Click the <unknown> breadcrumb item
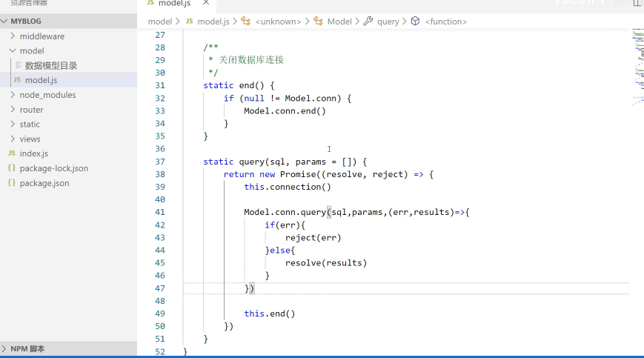Image resolution: width=644 pixels, height=358 pixels. click(278, 21)
